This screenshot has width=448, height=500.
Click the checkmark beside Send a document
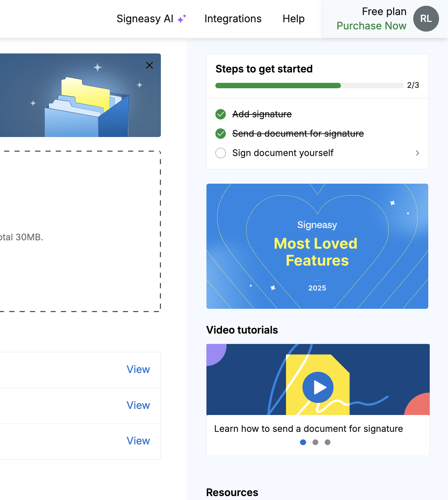tap(220, 134)
